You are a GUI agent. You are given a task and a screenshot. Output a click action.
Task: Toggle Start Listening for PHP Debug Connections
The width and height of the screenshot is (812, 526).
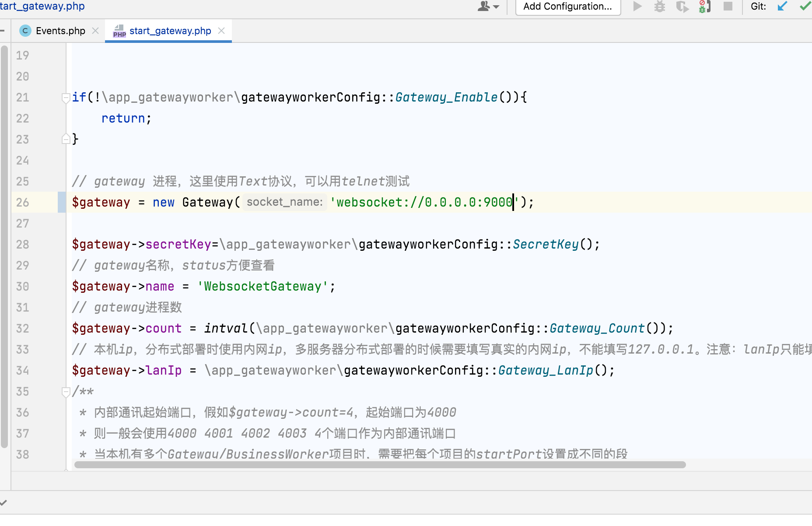point(705,7)
